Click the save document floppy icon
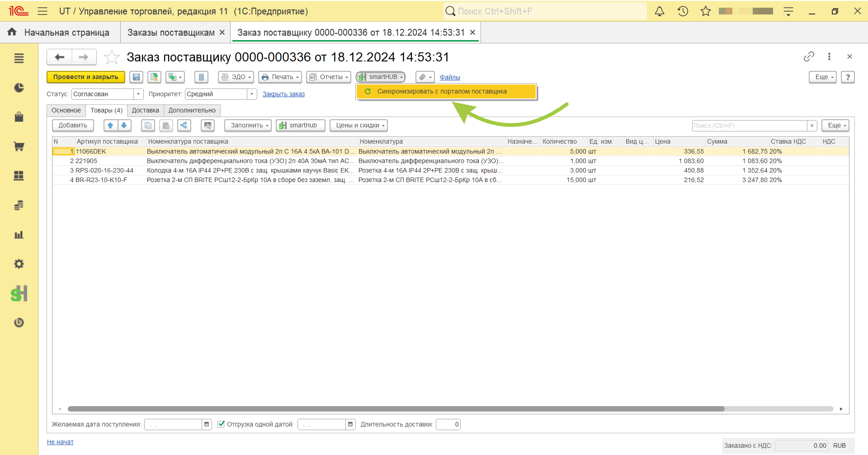This screenshot has height=455, width=868. coord(136,77)
